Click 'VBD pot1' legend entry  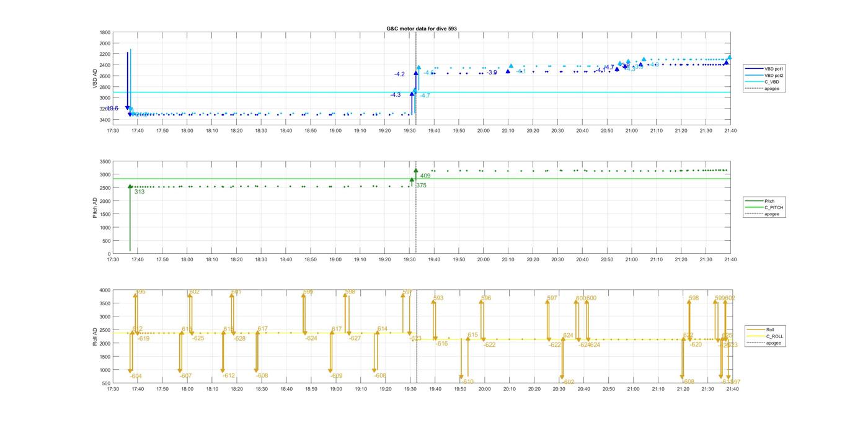[x=775, y=68]
